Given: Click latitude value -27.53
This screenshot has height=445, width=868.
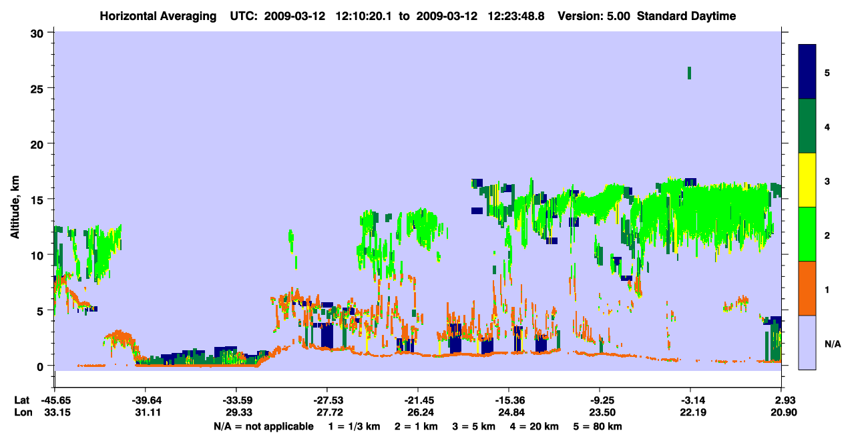Looking at the screenshot, I should pyautogui.click(x=327, y=400).
